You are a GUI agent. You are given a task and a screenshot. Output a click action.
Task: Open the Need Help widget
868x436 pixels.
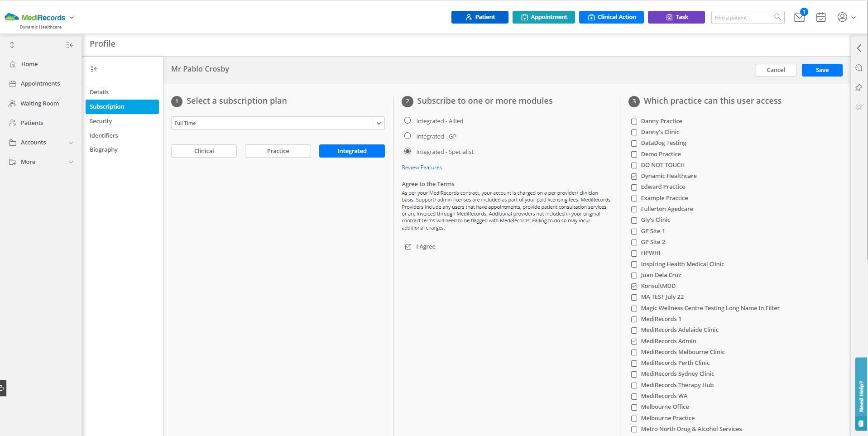(861, 394)
